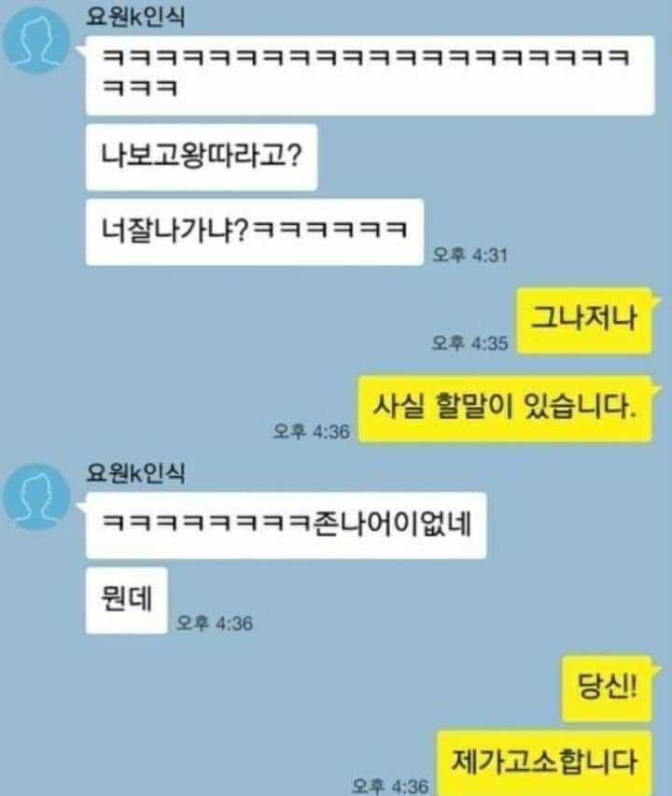Tap the top 요원k인식 sender name
This screenshot has height=796, width=672.
point(136,16)
